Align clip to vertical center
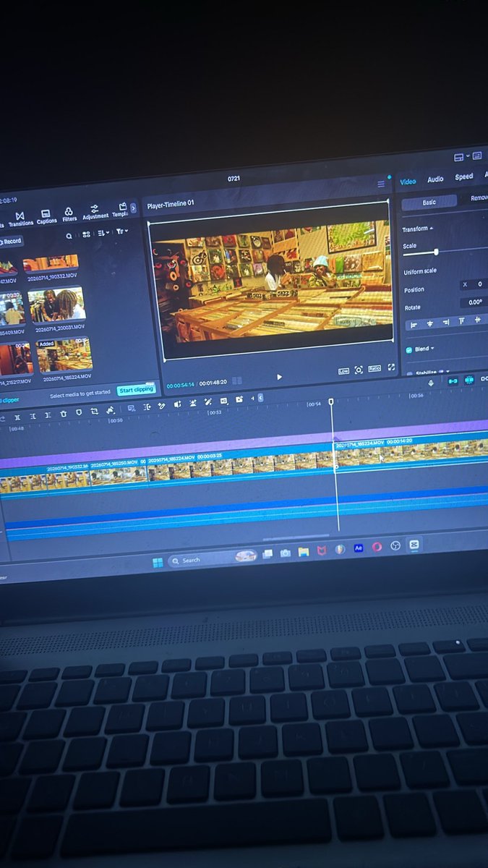Image resolution: width=488 pixels, height=868 pixels. (x=477, y=319)
